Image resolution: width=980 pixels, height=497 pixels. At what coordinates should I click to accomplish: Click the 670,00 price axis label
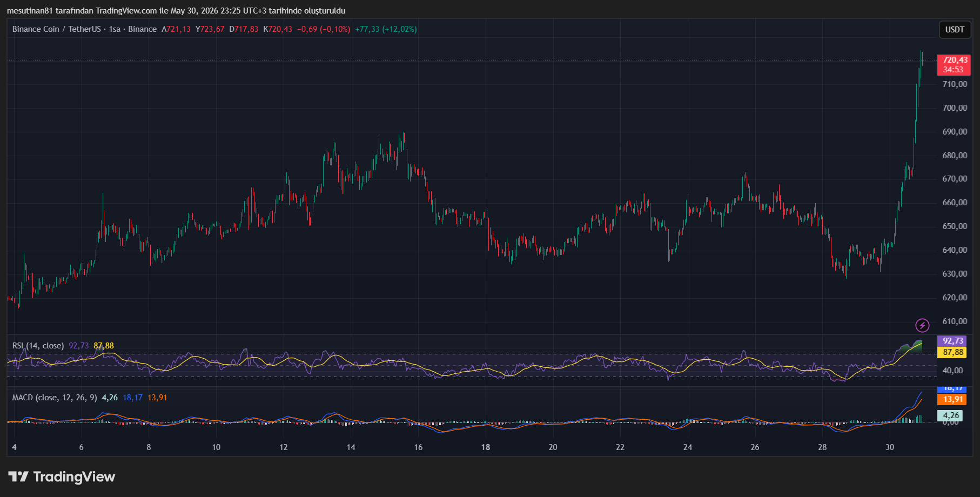tap(955, 179)
